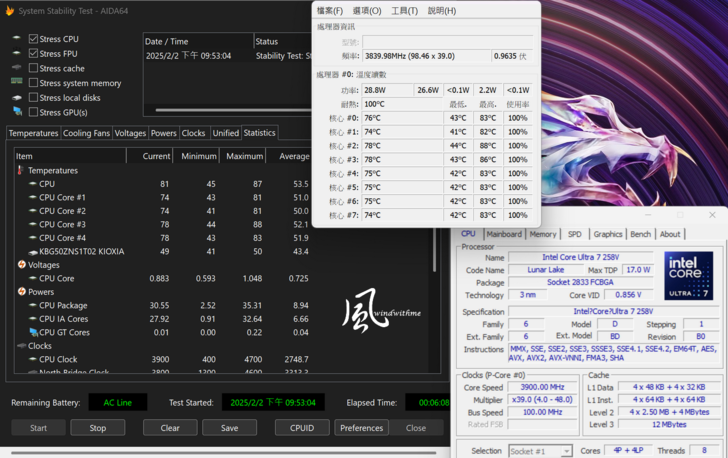Open the Mainboard tab in CPU-Z
728x458 pixels.
[504, 234]
